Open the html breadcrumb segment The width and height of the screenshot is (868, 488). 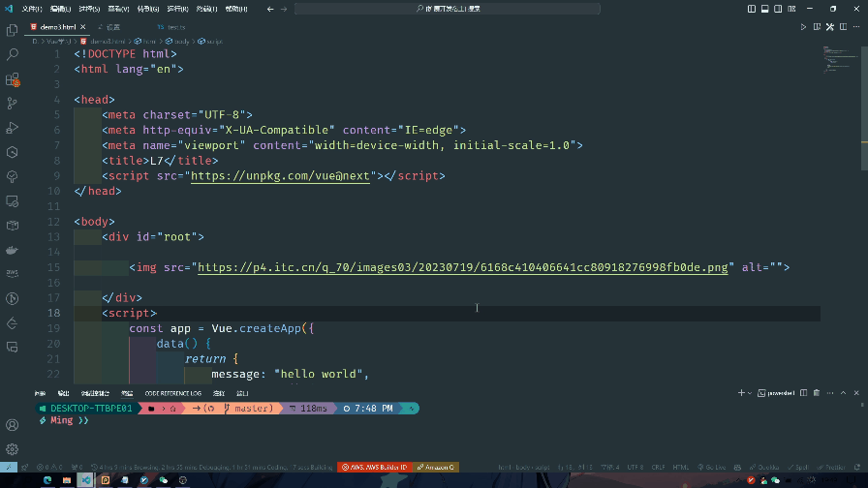coord(145,42)
